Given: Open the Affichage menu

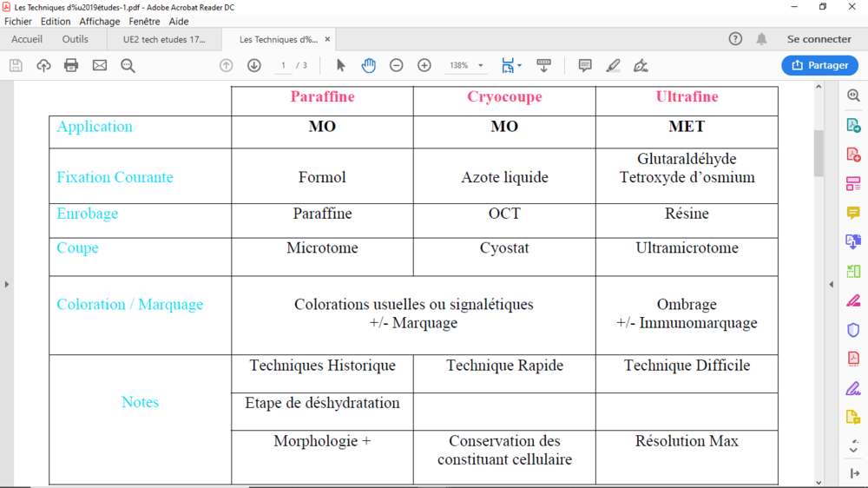Looking at the screenshot, I should [99, 21].
